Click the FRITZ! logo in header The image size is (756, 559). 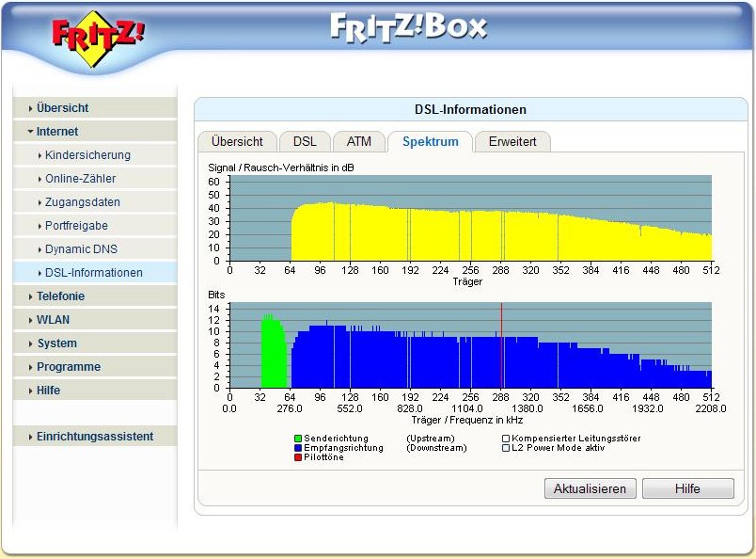(98, 40)
